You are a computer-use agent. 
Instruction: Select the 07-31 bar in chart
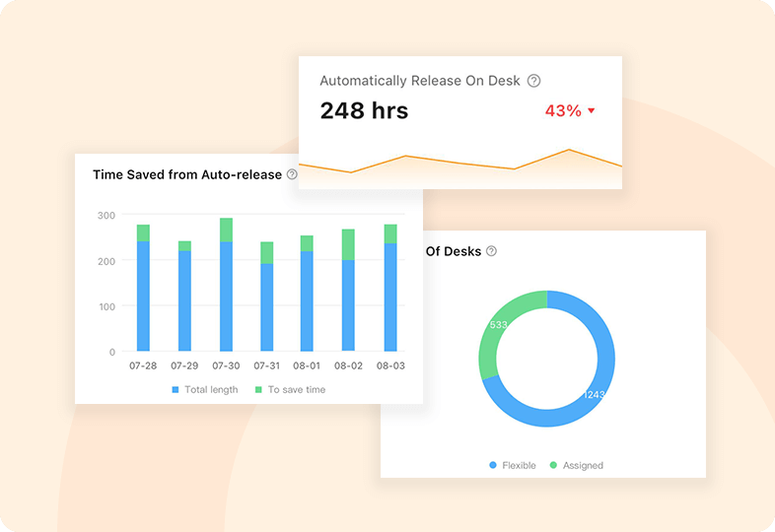click(267, 297)
